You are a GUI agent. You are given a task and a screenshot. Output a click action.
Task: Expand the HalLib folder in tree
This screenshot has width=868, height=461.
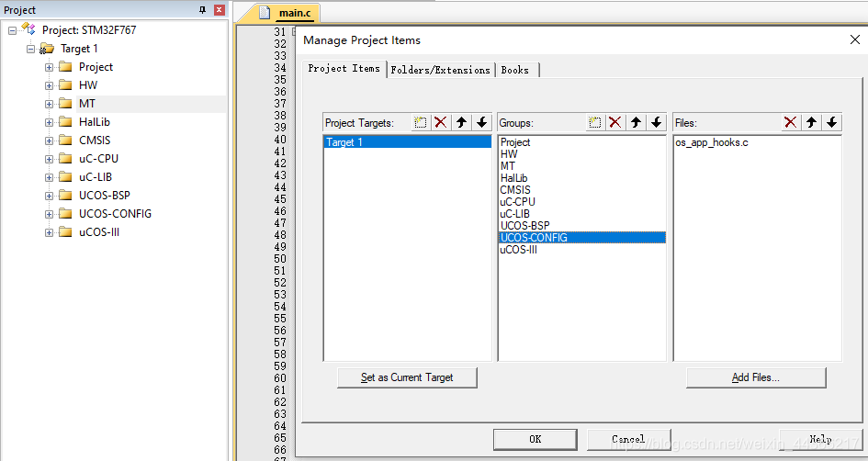[50, 122]
